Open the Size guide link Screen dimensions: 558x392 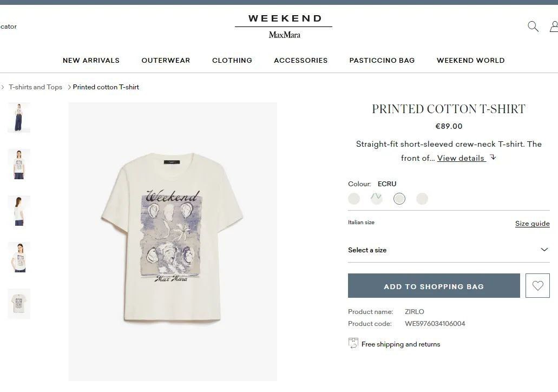click(x=533, y=224)
